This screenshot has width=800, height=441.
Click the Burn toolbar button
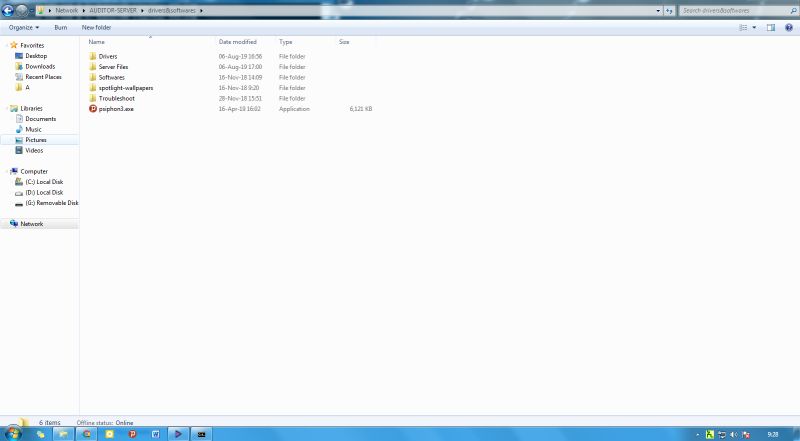point(61,28)
